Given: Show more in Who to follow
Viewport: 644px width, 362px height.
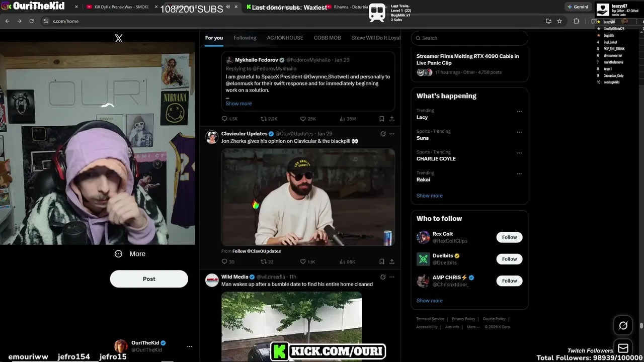Looking at the screenshot, I should tap(430, 301).
